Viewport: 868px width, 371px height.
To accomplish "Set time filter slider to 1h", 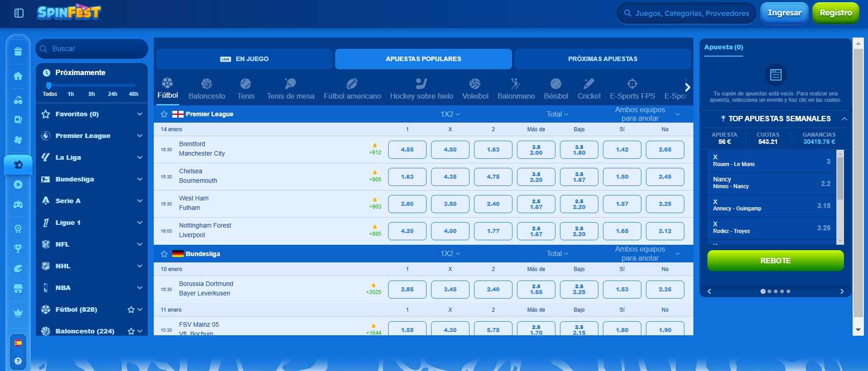I will tap(71, 94).
